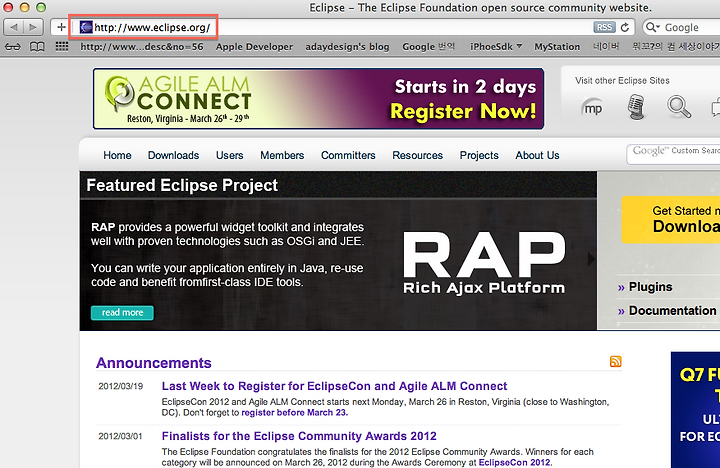The height and width of the screenshot is (468, 720).
Task: Click the 'Visit other Eclipse Sites' label
Action: (622, 80)
